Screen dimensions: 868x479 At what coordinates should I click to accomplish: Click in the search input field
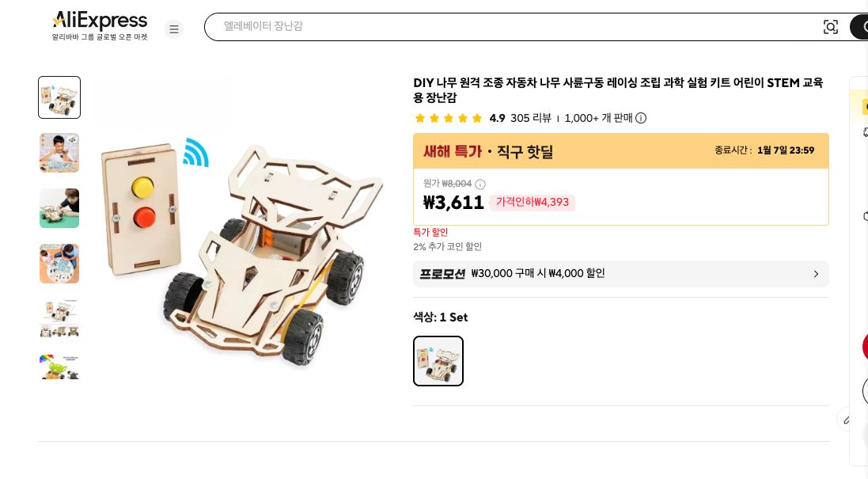coord(514,27)
